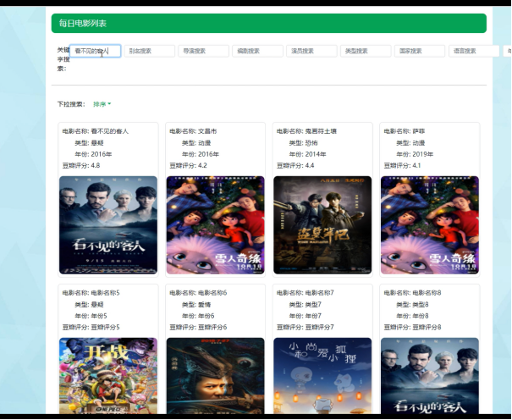The width and height of the screenshot is (512, 420).
Task: Click the 电影名称8 title text
Action: tap(412, 293)
